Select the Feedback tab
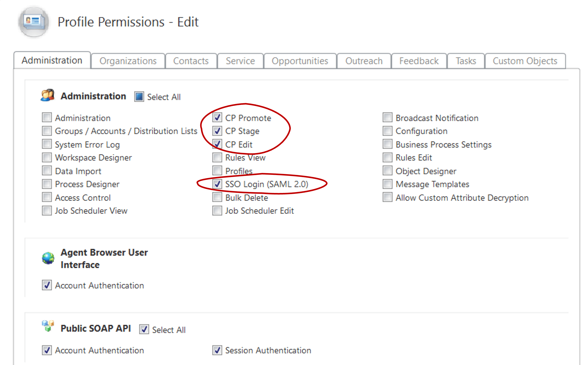 419,61
